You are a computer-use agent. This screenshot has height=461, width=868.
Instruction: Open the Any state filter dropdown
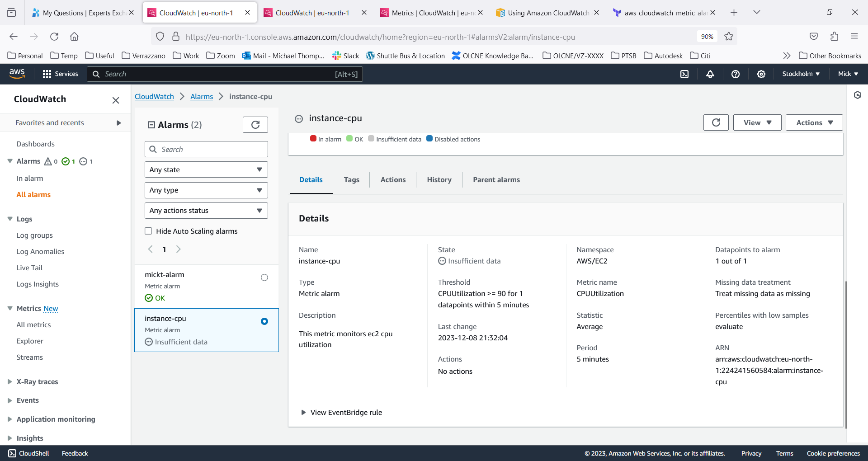[x=206, y=169]
